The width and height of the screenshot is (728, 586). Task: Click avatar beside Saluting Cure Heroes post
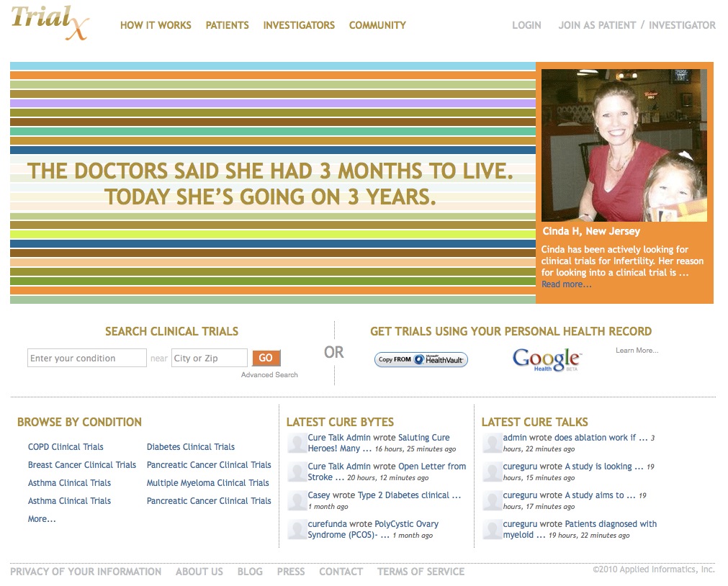tap(297, 443)
